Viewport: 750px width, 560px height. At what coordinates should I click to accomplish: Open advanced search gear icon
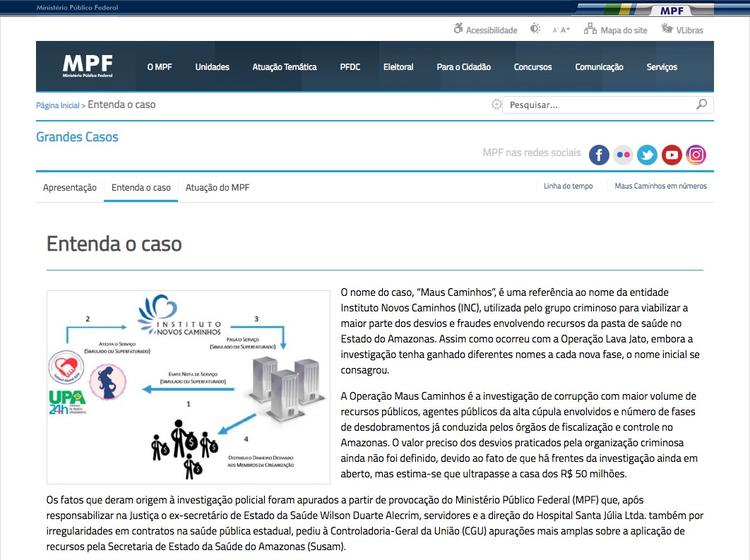(x=497, y=104)
